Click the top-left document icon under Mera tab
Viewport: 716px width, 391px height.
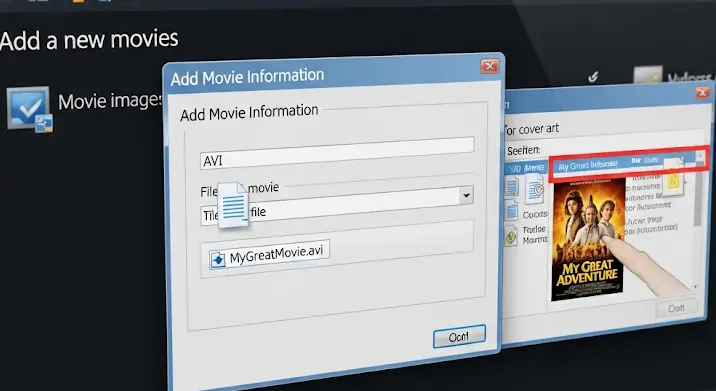click(x=511, y=187)
